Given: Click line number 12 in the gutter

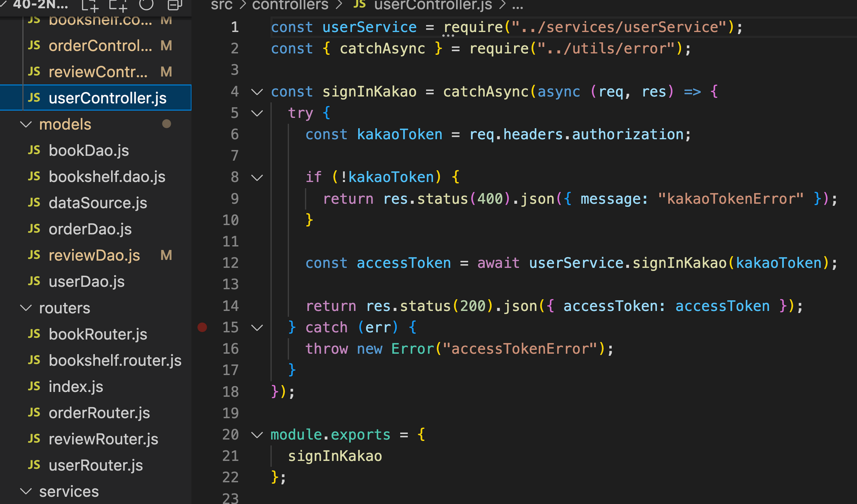Looking at the screenshot, I should pyautogui.click(x=231, y=263).
